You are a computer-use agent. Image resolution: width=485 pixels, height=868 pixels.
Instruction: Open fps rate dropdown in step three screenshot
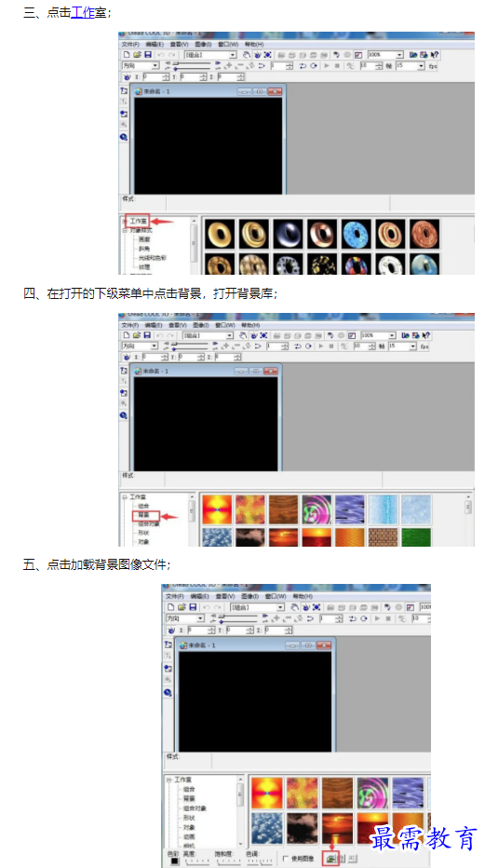[x=410, y=66]
